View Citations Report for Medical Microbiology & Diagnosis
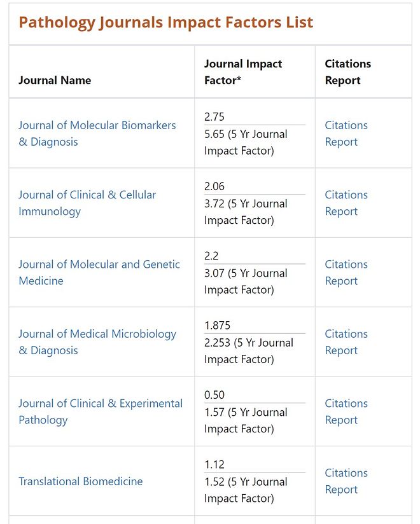 tap(346, 341)
